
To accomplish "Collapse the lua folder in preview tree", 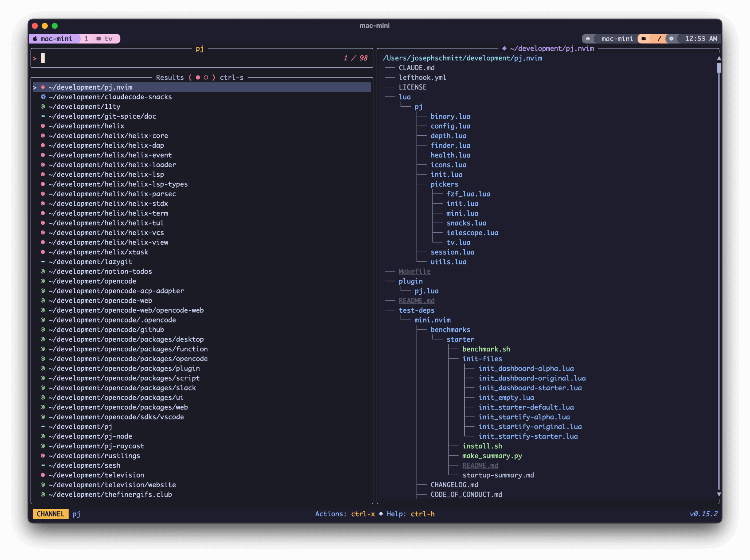I will [405, 97].
